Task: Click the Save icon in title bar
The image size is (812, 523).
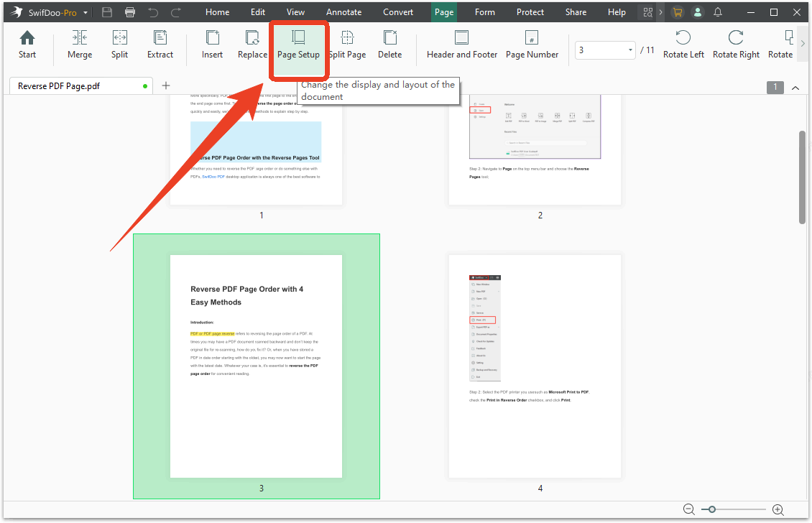Action: click(107, 12)
